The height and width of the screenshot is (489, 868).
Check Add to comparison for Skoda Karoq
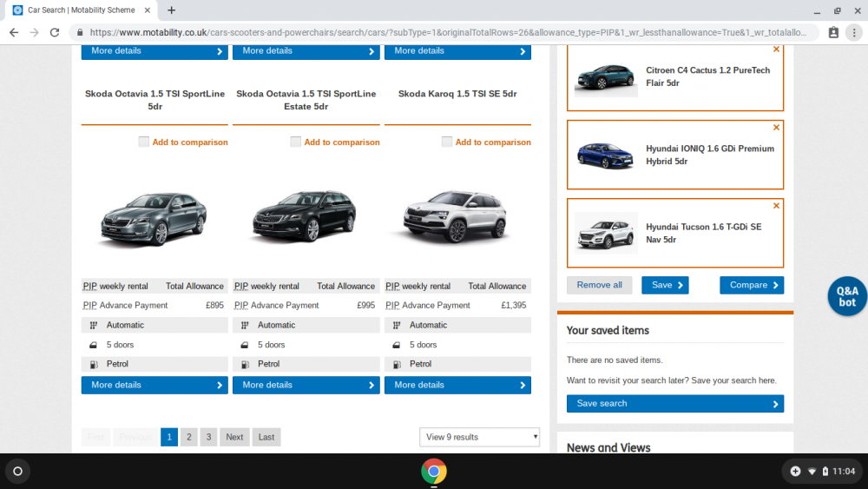[447, 142]
